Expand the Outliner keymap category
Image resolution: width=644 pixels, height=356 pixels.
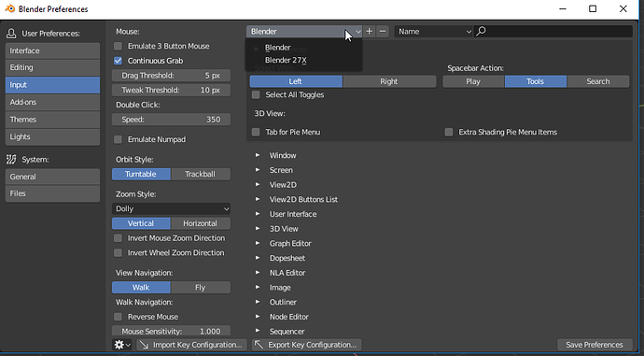pyautogui.click(x=258, y=302)
